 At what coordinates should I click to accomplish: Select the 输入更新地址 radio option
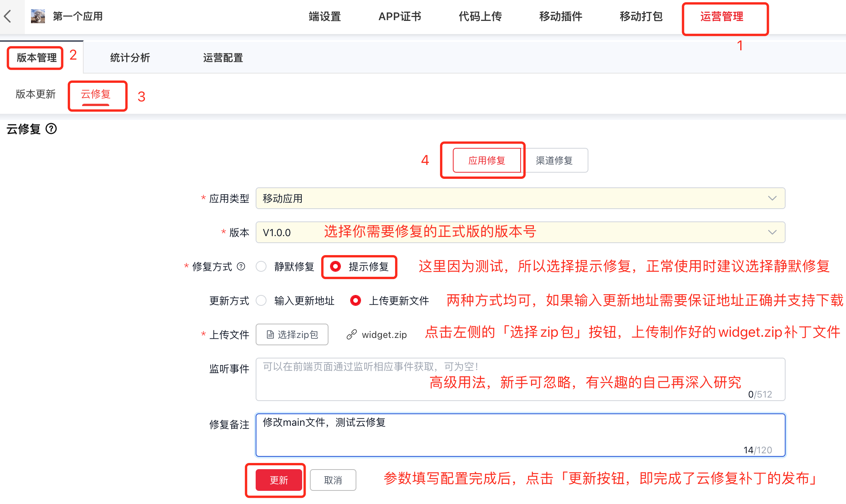click(261, 300)
